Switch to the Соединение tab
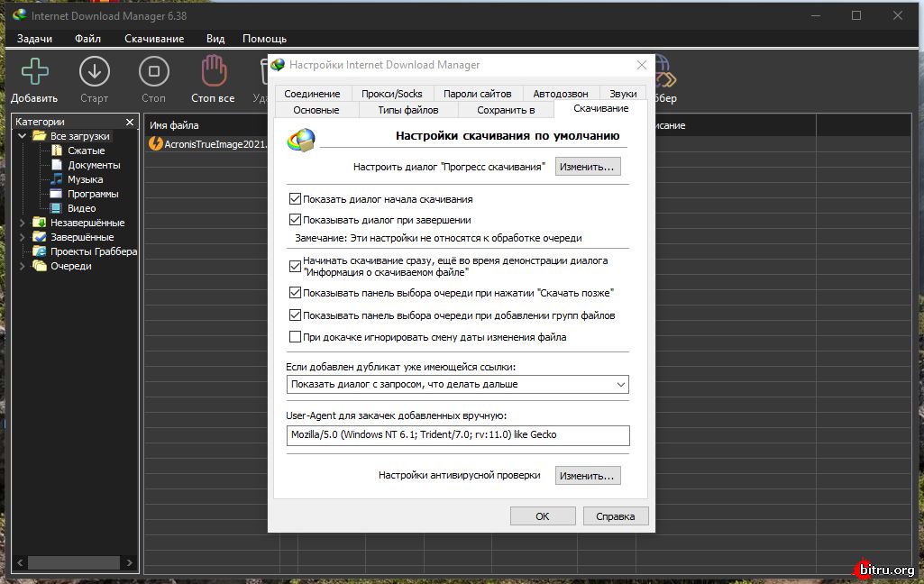Screen dimensions: 924x584 (x=312, y=94)
